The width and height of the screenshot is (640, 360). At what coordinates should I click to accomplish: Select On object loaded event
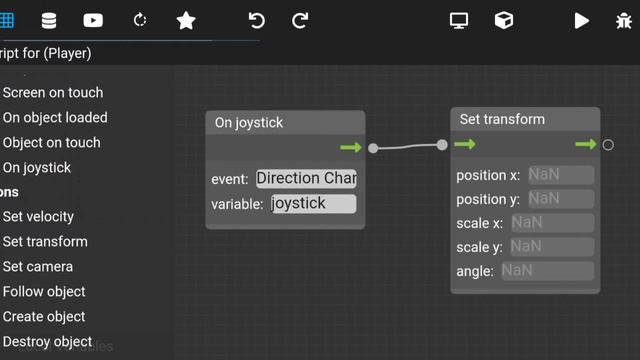(55, 118)
